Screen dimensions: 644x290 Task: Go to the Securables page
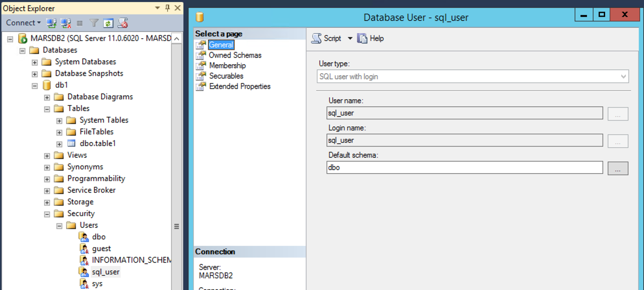click(226, 76)
